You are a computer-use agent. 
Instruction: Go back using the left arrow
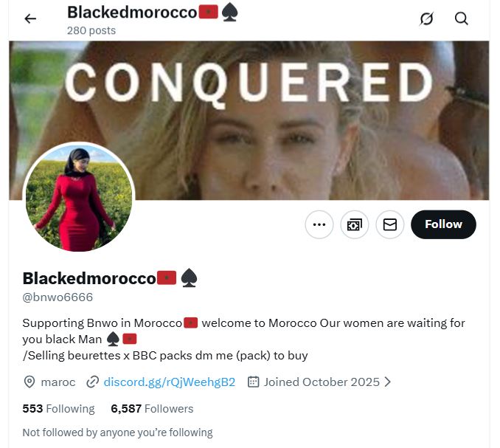pyautogui.click(x=30, y=18)
